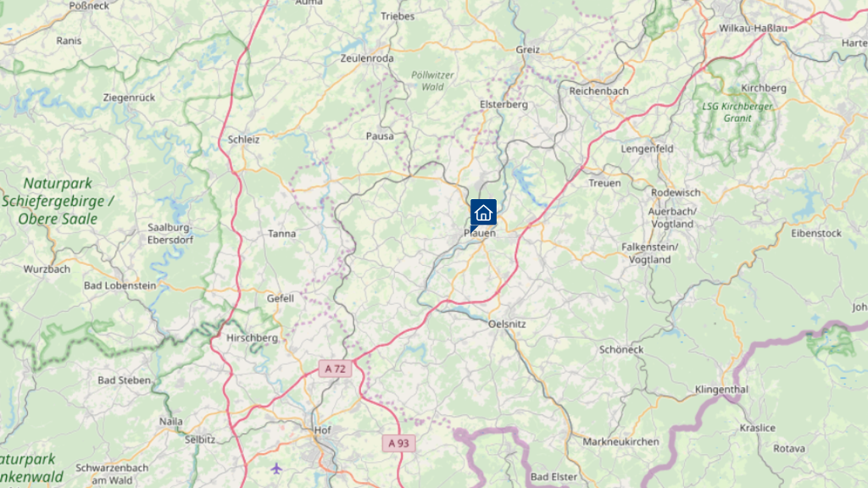Click the Eibenstock town label
868x488 pixels.
click(x=816, y=234)
